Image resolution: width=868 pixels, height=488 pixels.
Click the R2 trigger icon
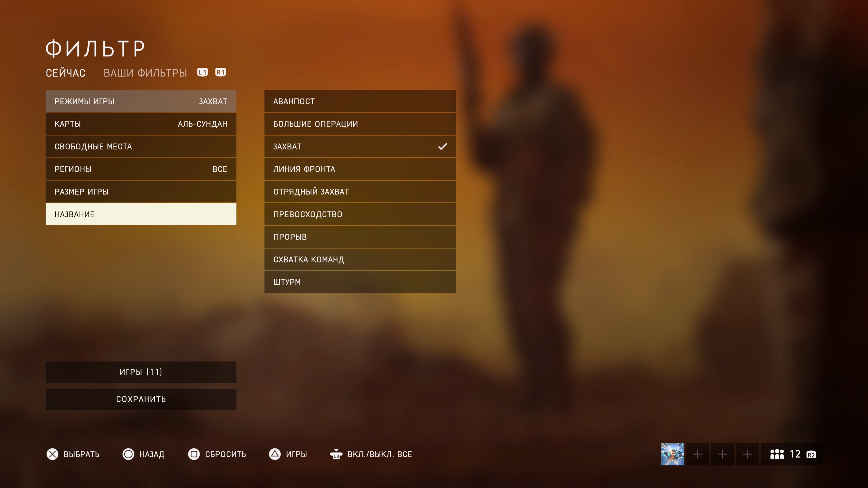tap(811, 455)
